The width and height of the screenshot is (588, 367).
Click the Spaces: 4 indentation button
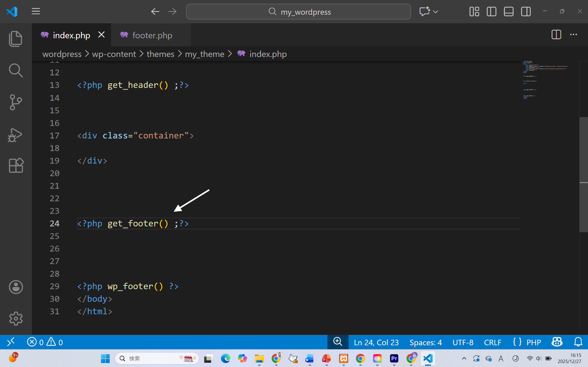tap(425, 342)
